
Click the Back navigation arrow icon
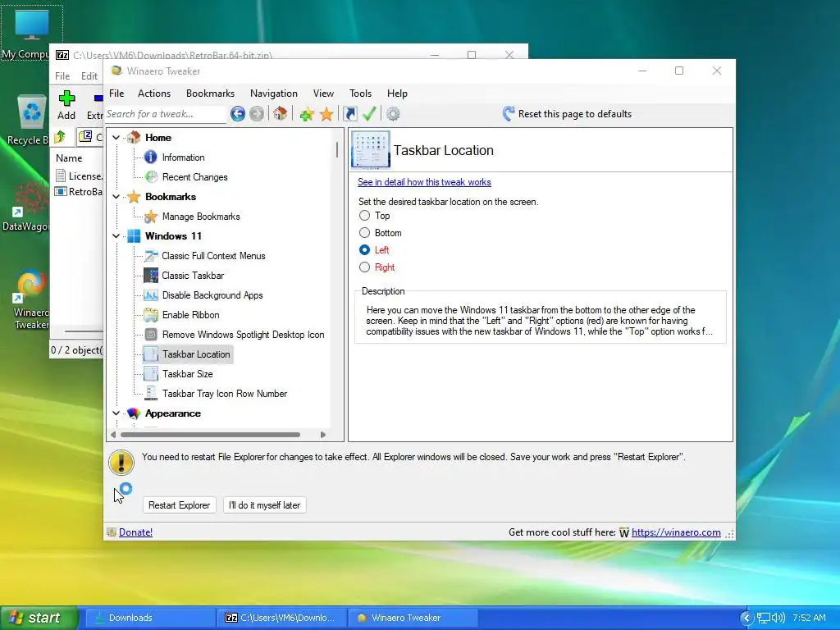238,113
